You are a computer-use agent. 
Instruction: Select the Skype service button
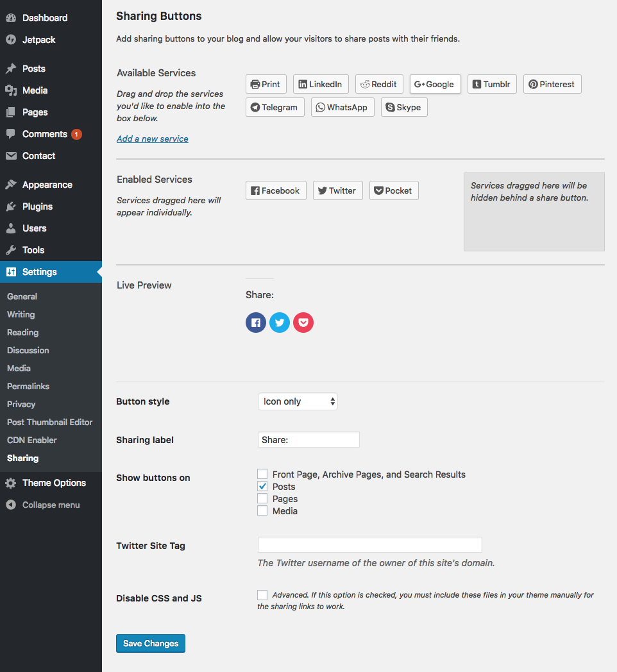[404, 107]
